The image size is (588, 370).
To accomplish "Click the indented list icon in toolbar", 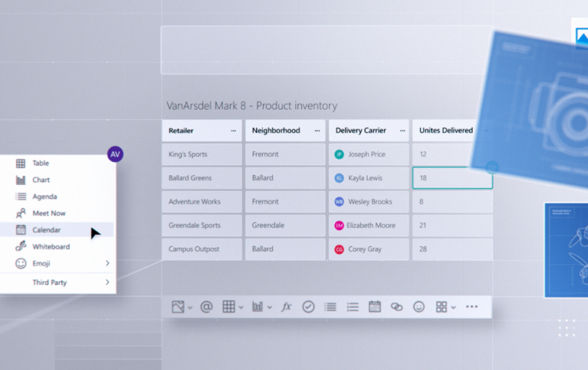I will click(x=331, y=307).
